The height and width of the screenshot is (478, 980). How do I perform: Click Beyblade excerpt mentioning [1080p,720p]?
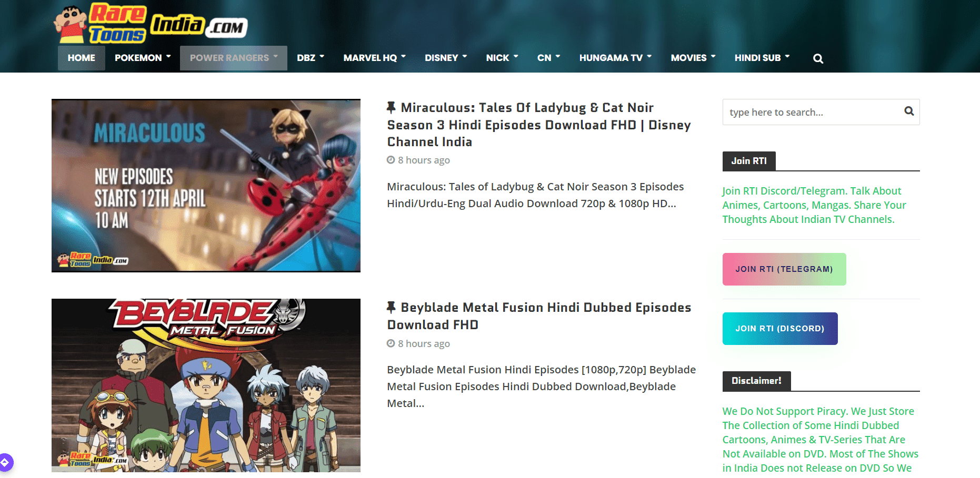click(542, 387)
